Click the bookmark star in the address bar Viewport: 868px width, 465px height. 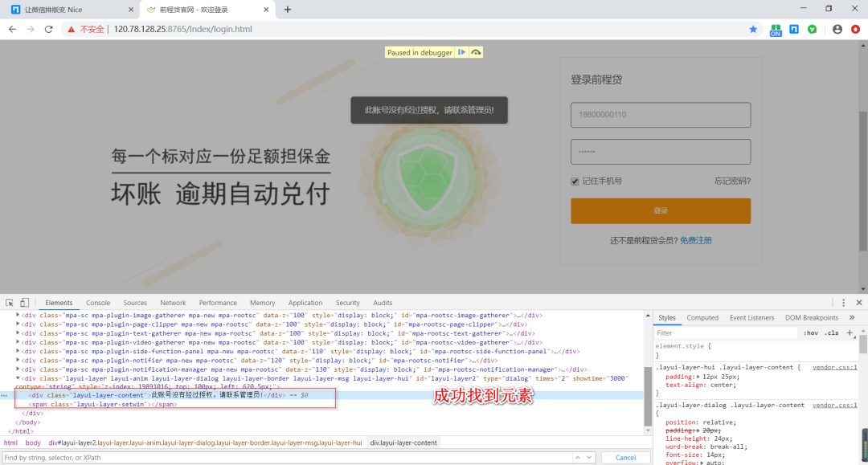point(752,28)
